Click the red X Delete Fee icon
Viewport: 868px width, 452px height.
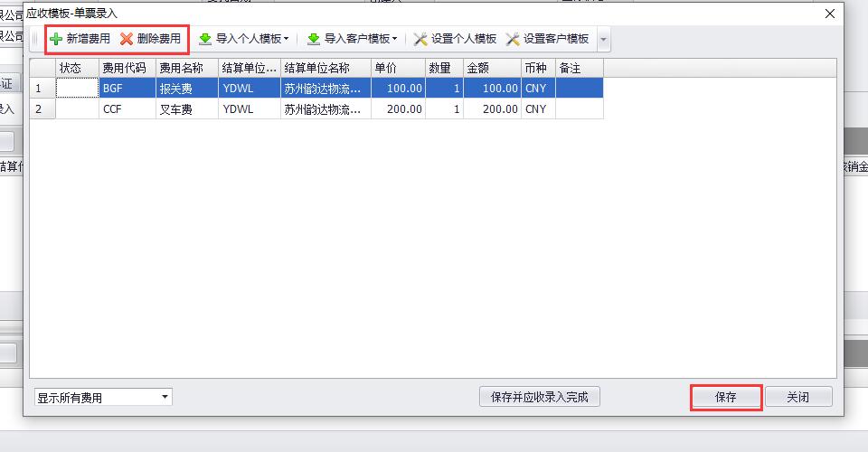pyautogui.click(x=127, y=39)
